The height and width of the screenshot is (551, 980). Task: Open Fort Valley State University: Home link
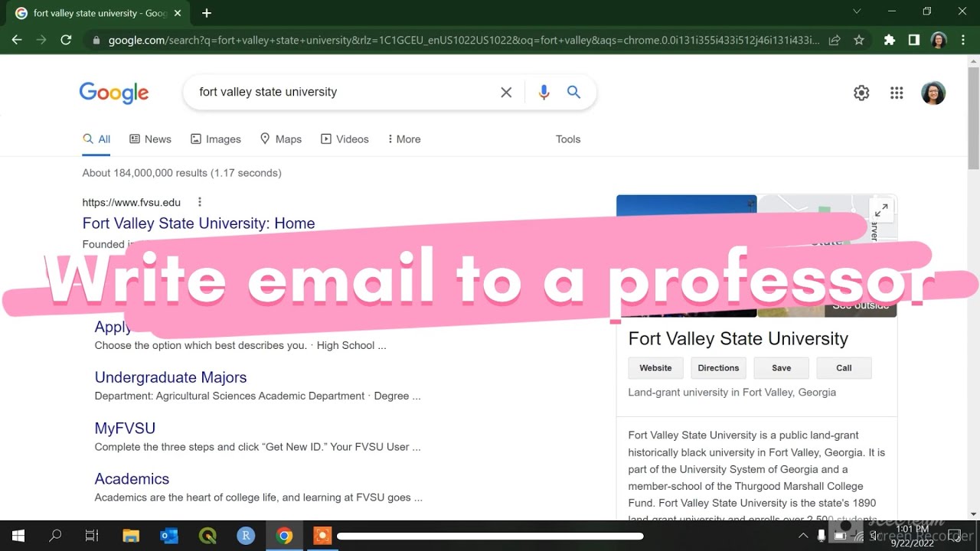point(198,223)
